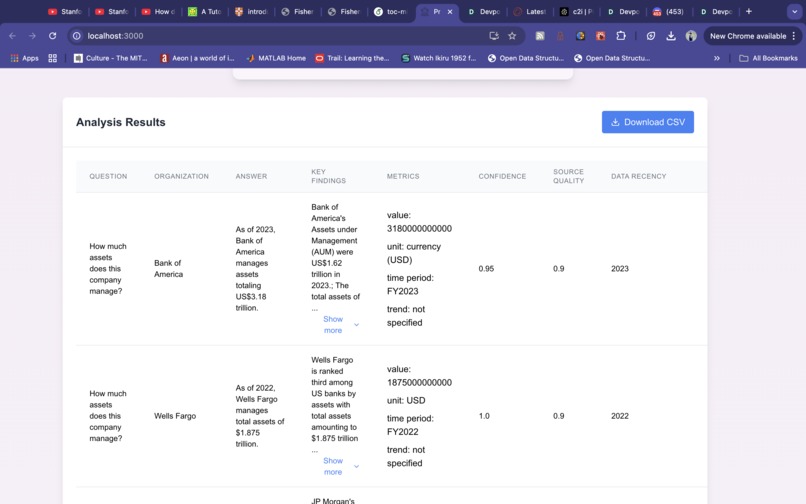Click the ANSWER column header
This screenshot has height=504, width=806.
click(251, 176)
